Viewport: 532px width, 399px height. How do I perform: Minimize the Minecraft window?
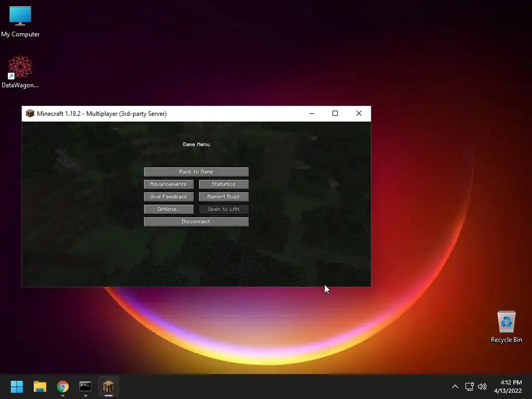coord(312,113)
